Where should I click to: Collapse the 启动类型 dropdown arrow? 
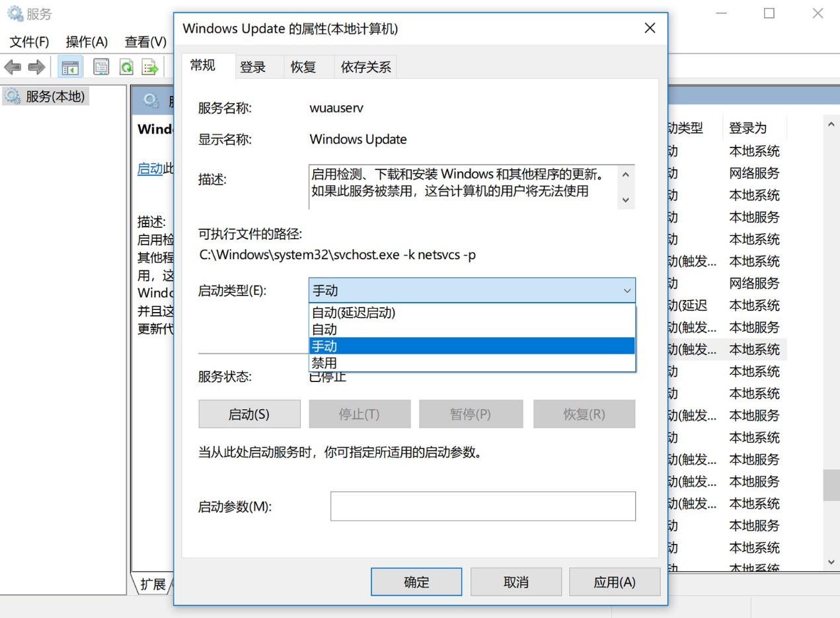point(625,291)
